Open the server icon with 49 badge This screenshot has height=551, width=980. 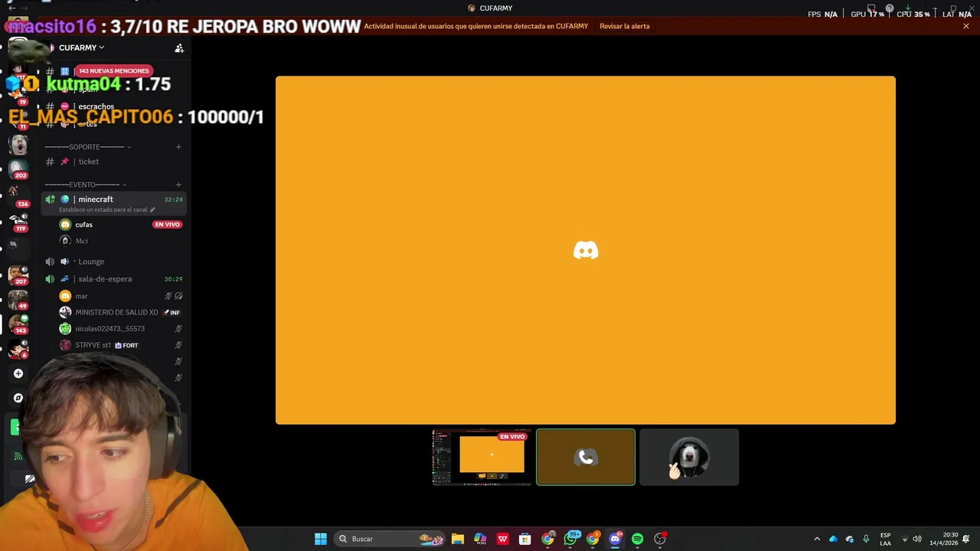point(18,299)
